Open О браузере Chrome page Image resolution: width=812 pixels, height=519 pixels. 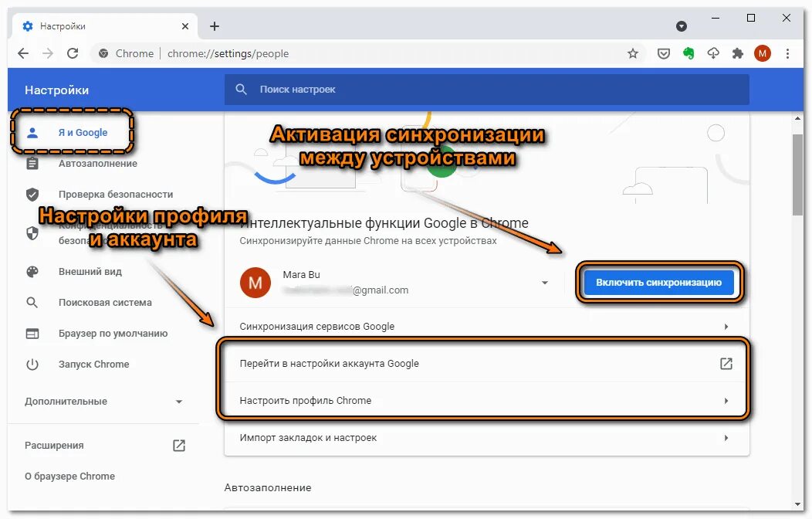click(x=69, y=476)
